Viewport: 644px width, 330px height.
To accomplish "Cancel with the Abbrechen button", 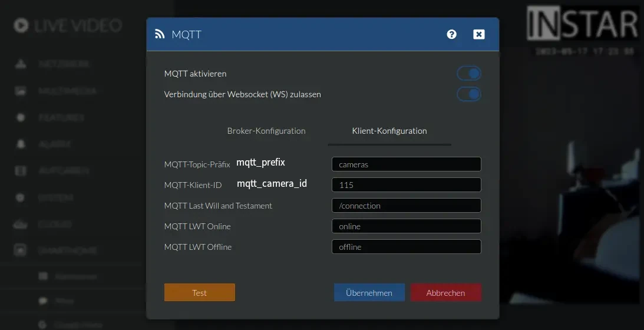I will [445, 293].
